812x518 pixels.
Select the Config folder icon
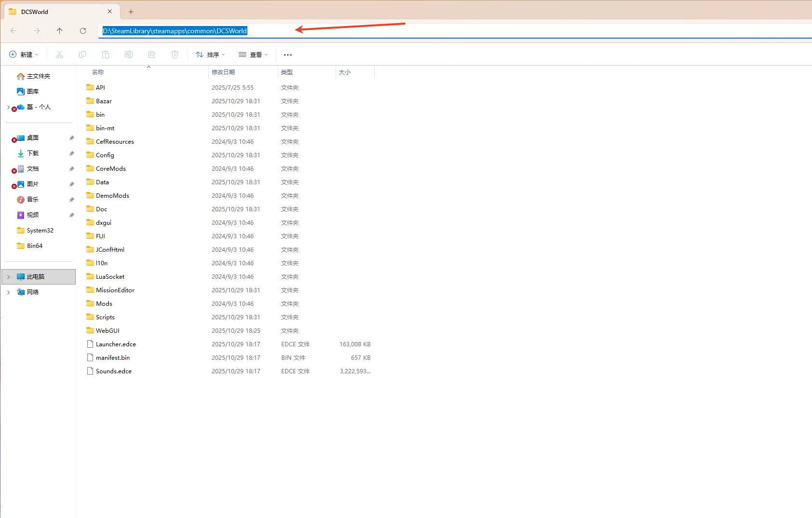coord(90,155)
